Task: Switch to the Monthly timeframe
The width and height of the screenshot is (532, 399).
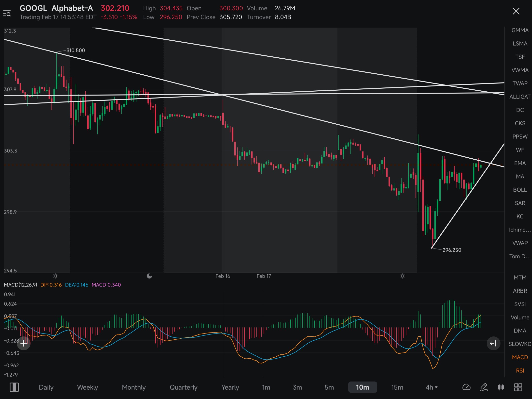Action: (134, 387)
